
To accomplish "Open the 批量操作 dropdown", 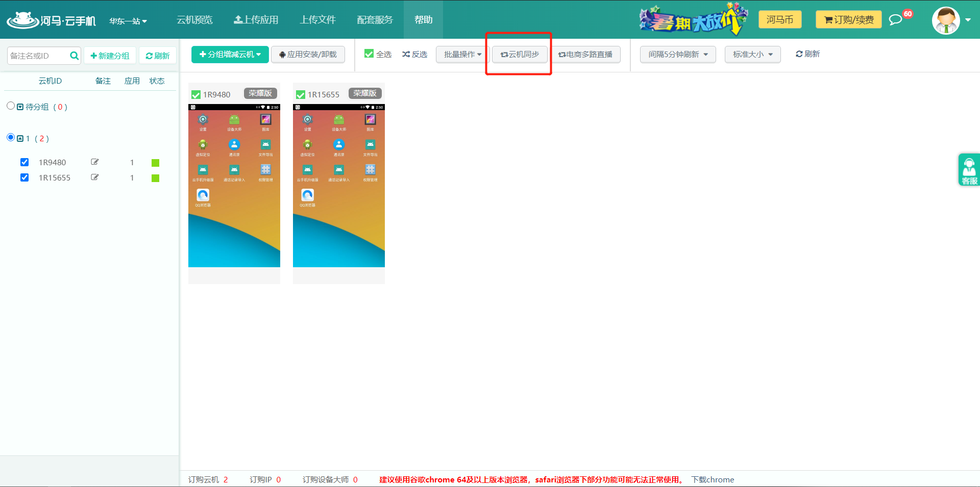I will point(462,55).
